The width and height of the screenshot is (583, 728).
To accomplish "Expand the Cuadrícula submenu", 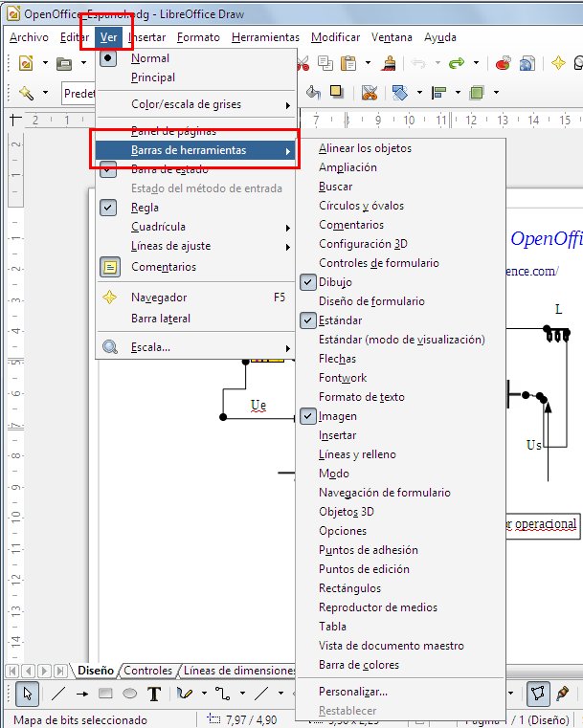I will coord(195,227).
